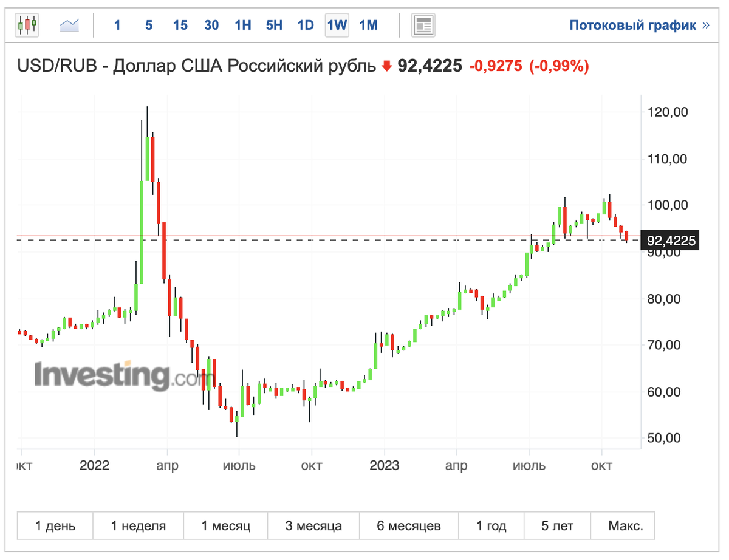Click the 2022 time axis label
The image size is (729, 560).
94,466
